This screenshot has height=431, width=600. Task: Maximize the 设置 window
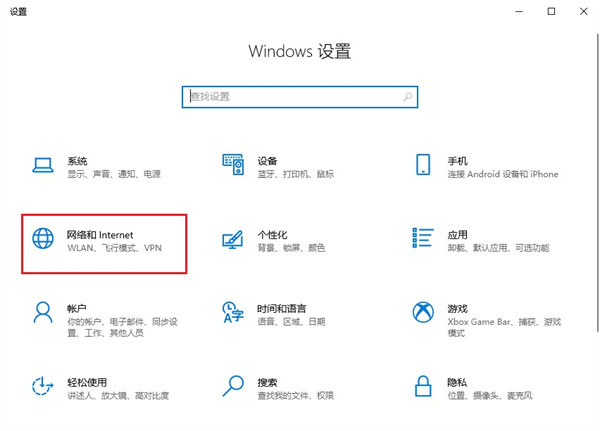pos(551,11)
